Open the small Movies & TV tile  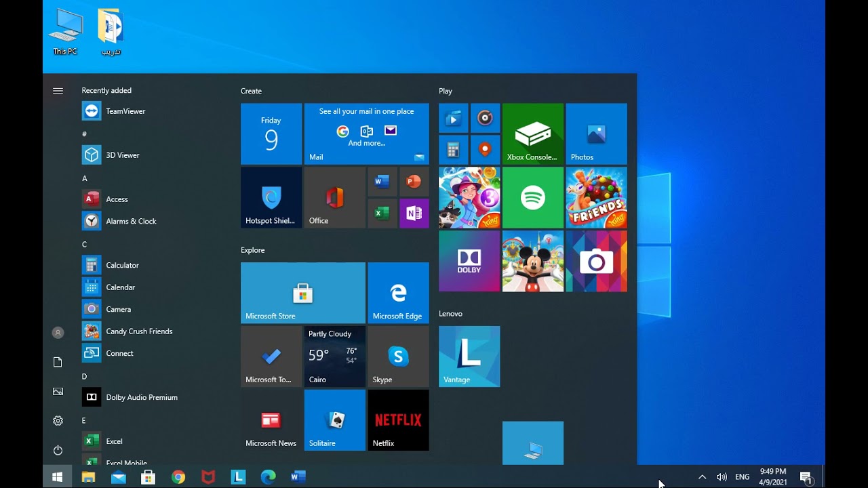(x=453, y=118)
